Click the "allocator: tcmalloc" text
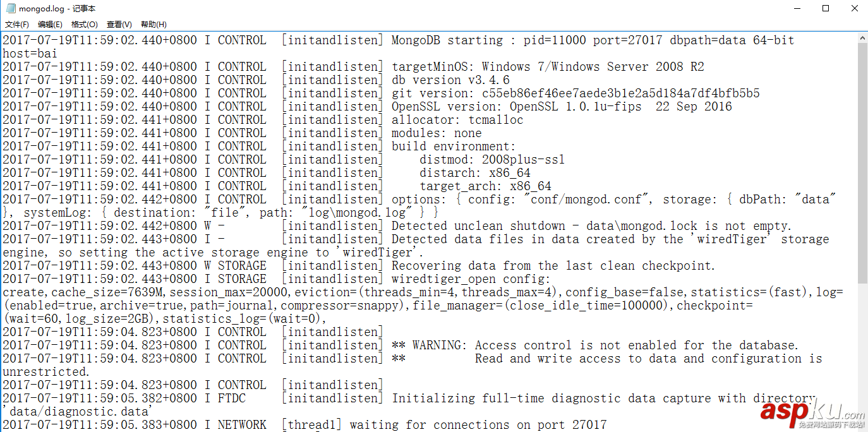Image resolution: width=868 pixels, height=432 pixels. (x=457, y=120)
